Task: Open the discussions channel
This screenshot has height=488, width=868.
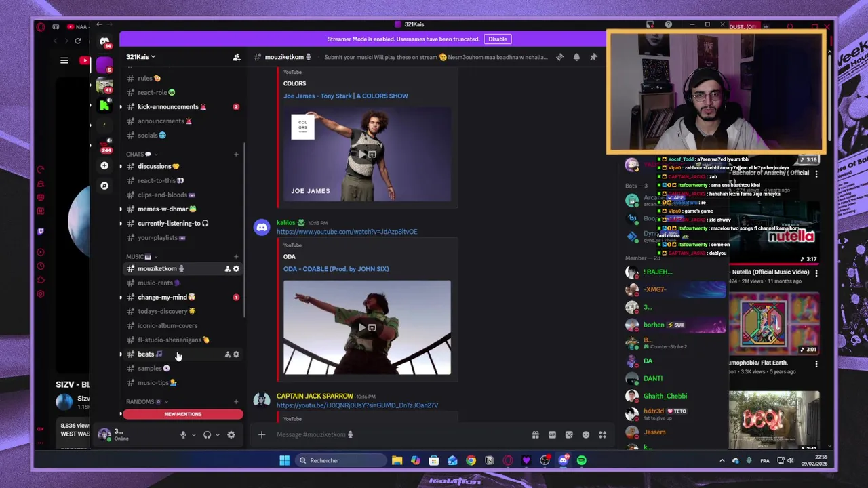Action: click(182, 166)
